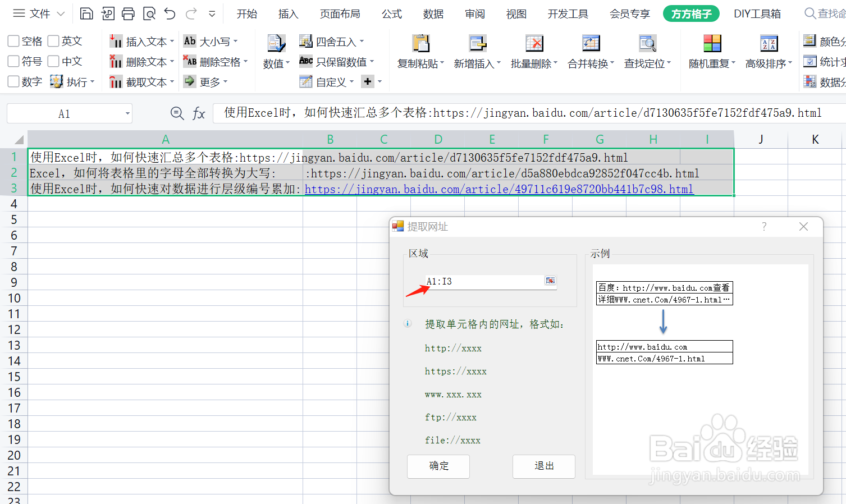846x504 pixels.
Task: Open the 统计 dropdown on the ribbon edge
Action: coord(824,61)
